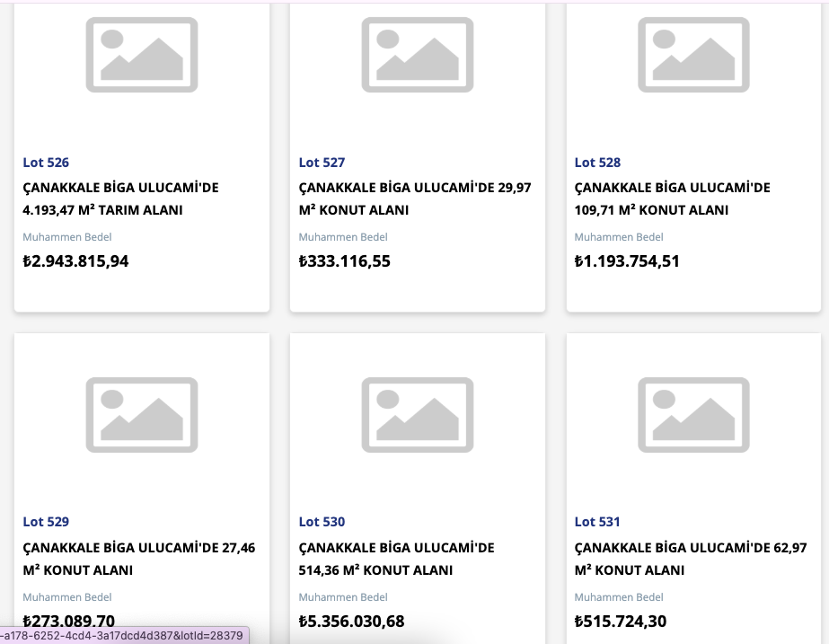This screenshot has width=829, height=644.
Task: Open the 27,46 M² KONUT ALANI listing title
Action: pyautogui.click(x=139, y=559)
